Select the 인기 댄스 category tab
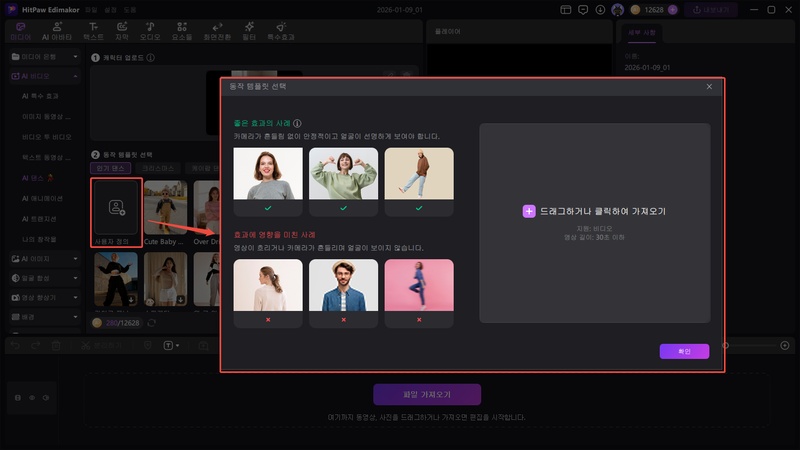 (110, 168)
